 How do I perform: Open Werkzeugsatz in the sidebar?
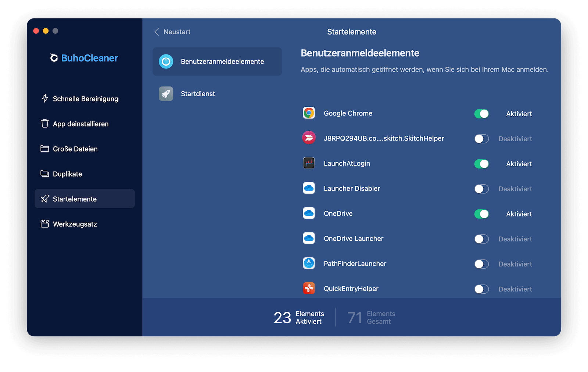(85, 224)
